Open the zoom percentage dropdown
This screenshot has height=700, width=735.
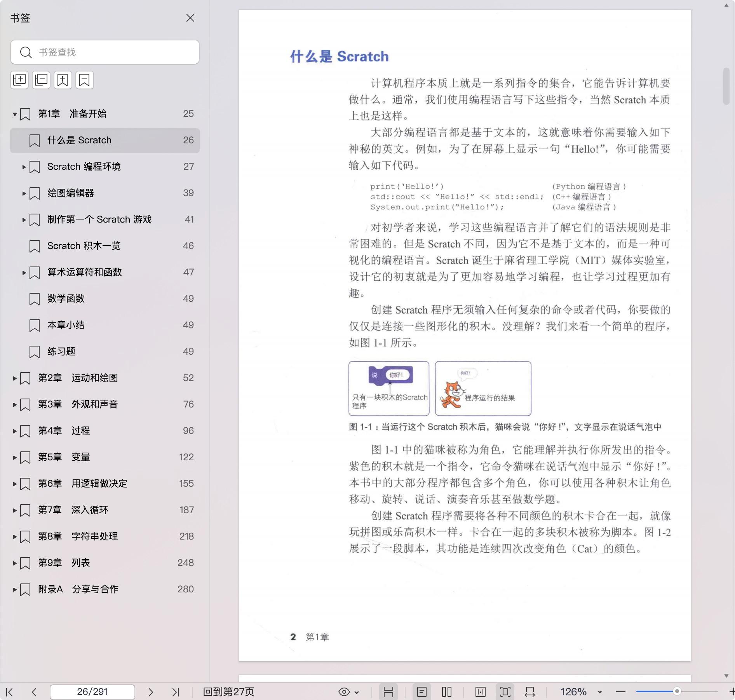[600, 692]
